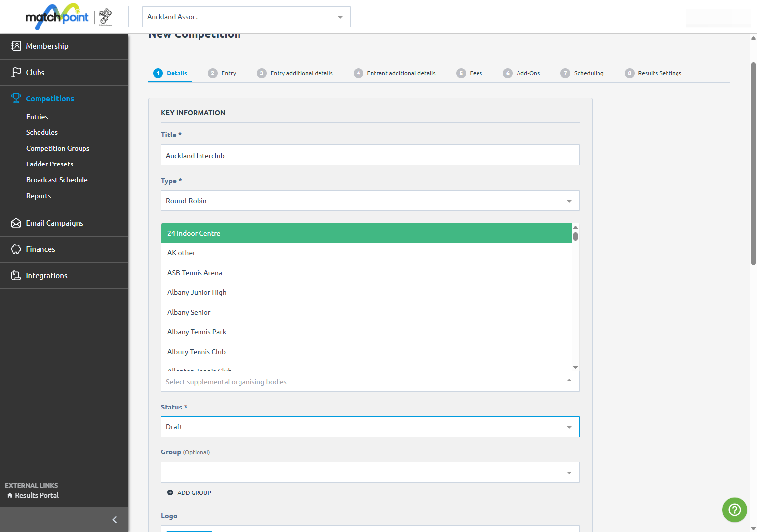Select Albany Junior High option
This screenshot has width=757, height=532.
click(366, 292)
